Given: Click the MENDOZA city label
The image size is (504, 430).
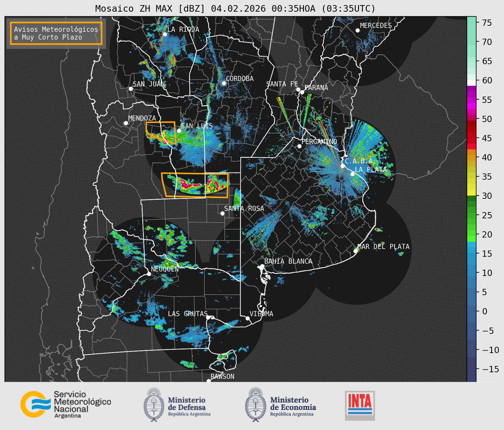Looking at the screenshot, I should [x=142, y=118].
